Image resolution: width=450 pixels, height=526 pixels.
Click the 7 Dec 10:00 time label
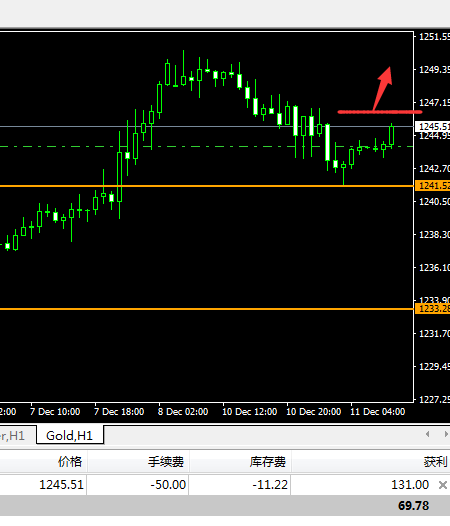(55, 412)
